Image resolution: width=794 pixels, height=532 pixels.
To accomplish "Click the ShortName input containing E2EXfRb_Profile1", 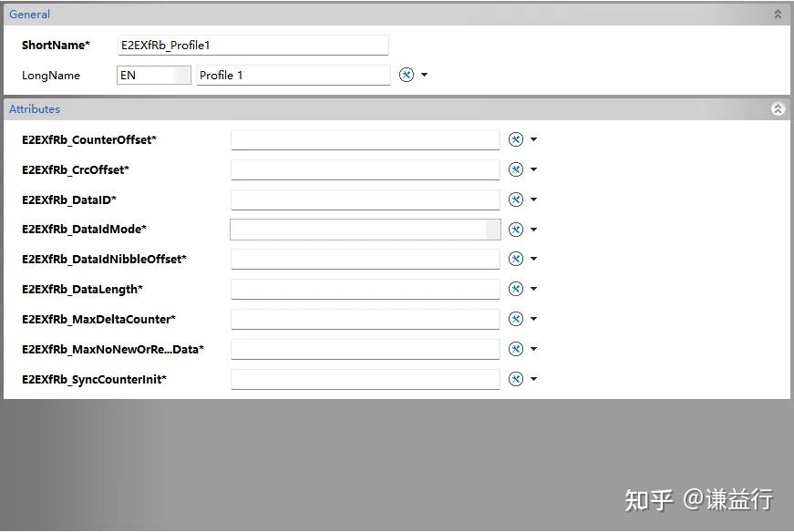I will [x=253, y=44].
